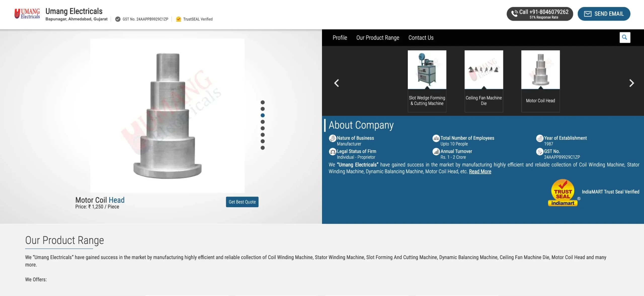Image resolution: width=644 pixels, height=296 pixels.
Task: Advance carousel using right arrow
Action: pos(632,83)
